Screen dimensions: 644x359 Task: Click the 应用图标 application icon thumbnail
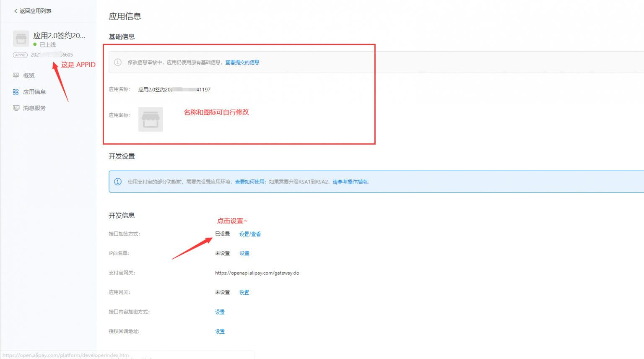[x=150, y=119]
